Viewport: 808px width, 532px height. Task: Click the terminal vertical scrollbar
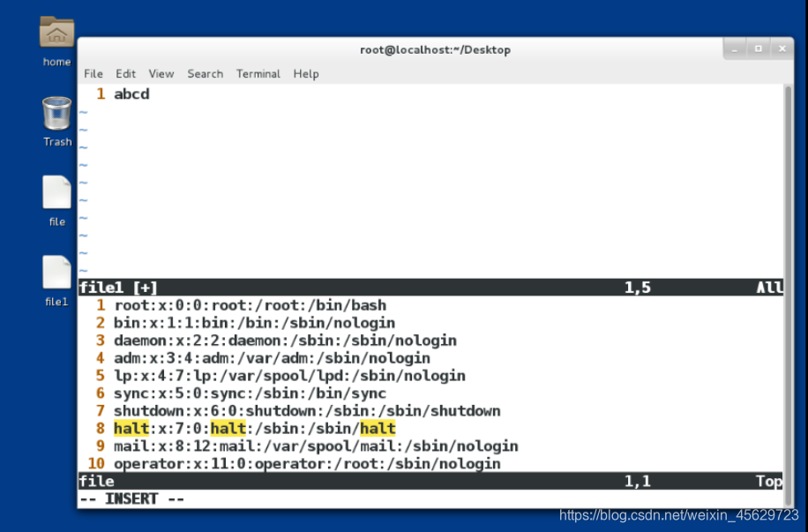(x=788, y=296)
